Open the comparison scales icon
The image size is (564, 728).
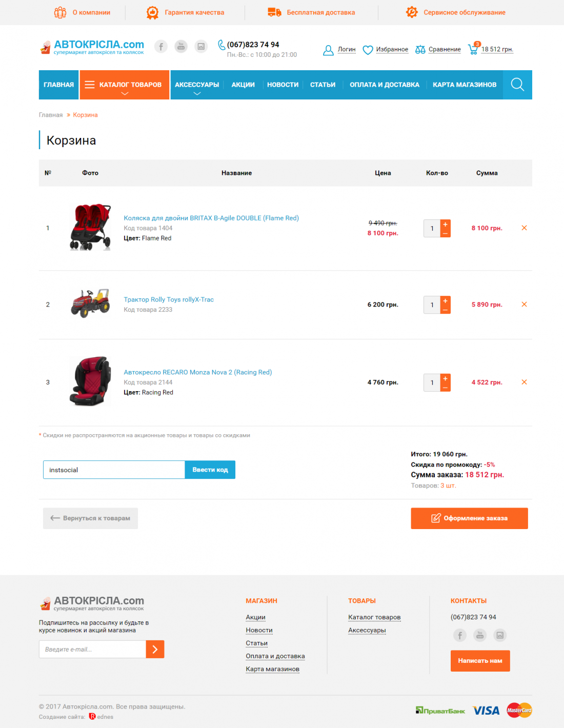point(420,50)
